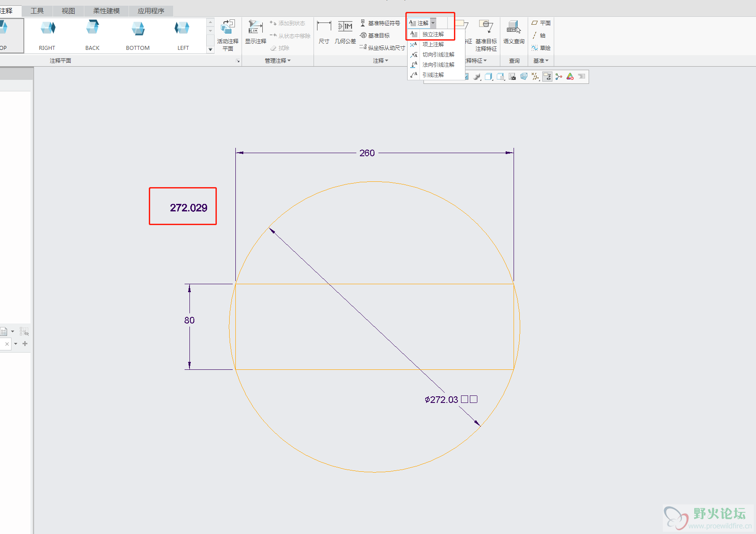
Task: Select the 260 width dimension
Action: coord(367,153)
